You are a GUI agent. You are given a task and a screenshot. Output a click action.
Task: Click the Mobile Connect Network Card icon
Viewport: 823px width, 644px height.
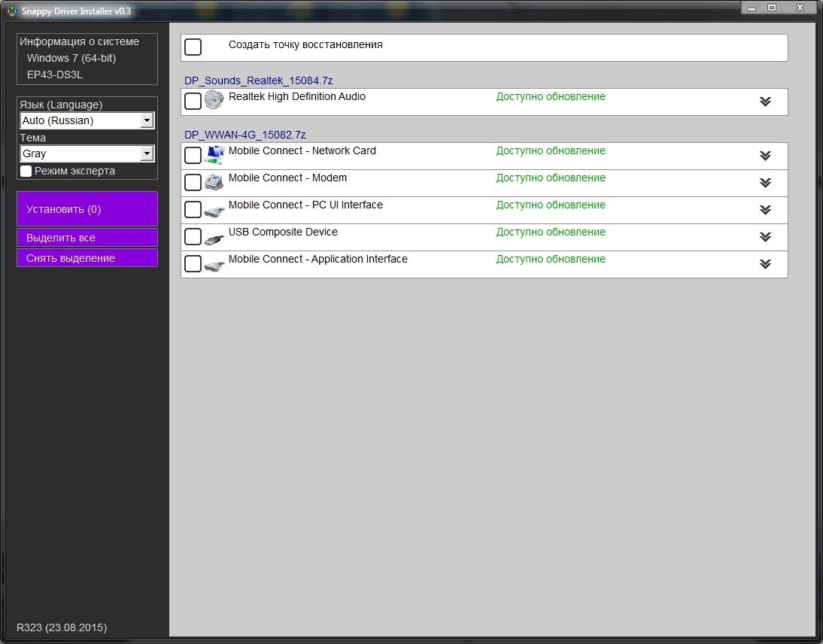[x=214, y=155]
